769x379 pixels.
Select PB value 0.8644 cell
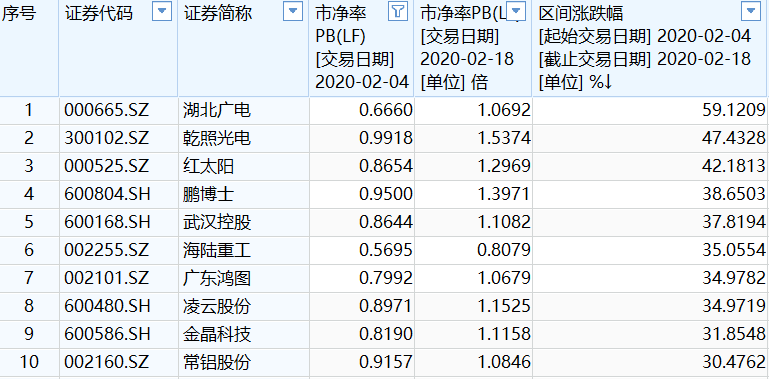click(x=361, y=222)
